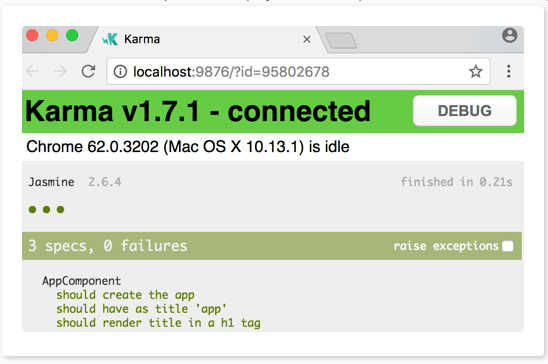Viewport: 548px width, 364px height.
Task: Open the Chrome user profile icon
Action: tap(510, 35)
